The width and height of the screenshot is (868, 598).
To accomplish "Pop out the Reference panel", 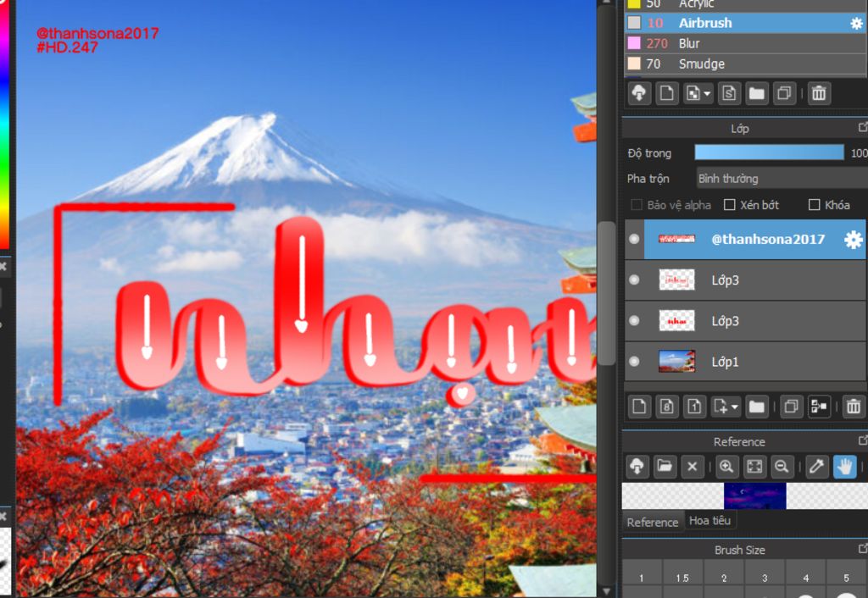I will (862, 441).
